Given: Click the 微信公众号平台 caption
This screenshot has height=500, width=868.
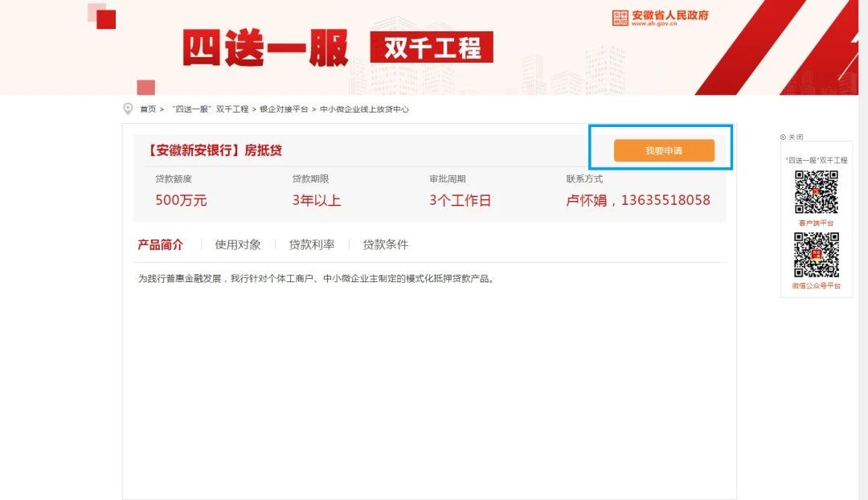Looking at the screenshot, I should (816, 285).
